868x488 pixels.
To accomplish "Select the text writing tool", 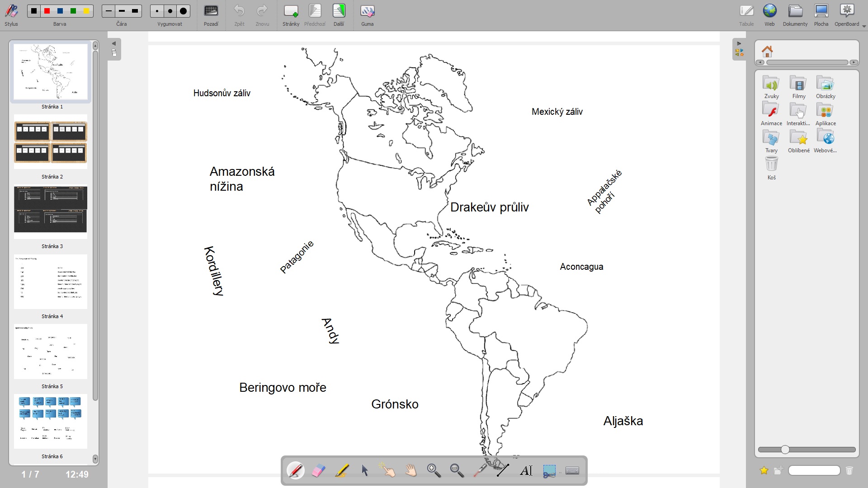I will coord(527,471).
